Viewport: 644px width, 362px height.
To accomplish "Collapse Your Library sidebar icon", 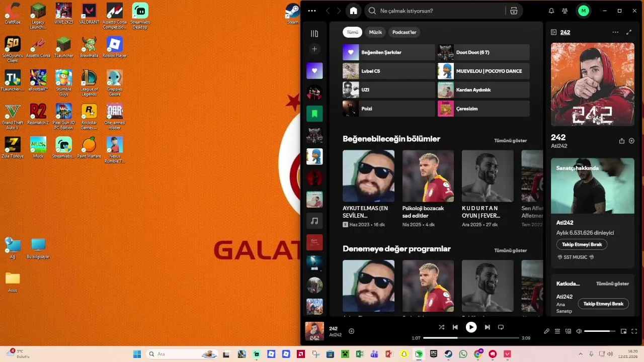I will coord(314,34).
